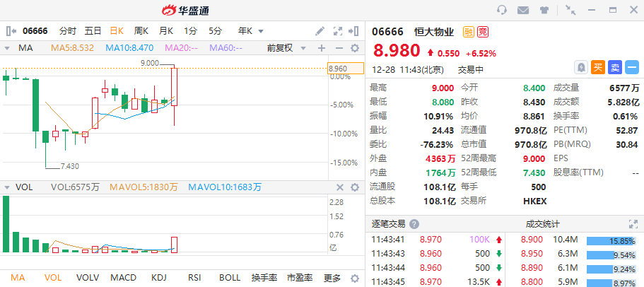Switch to 分时 chart tab

pos(68,31)
